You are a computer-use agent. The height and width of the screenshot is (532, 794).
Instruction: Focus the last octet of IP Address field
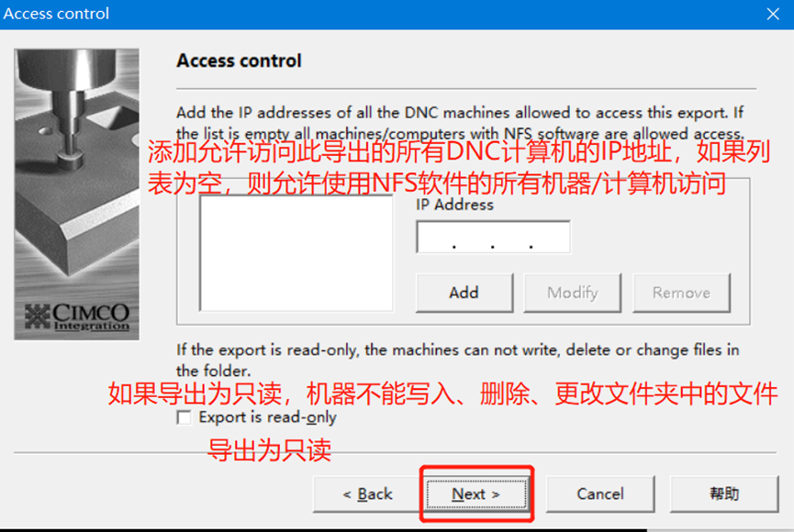(x=551, y=237)
